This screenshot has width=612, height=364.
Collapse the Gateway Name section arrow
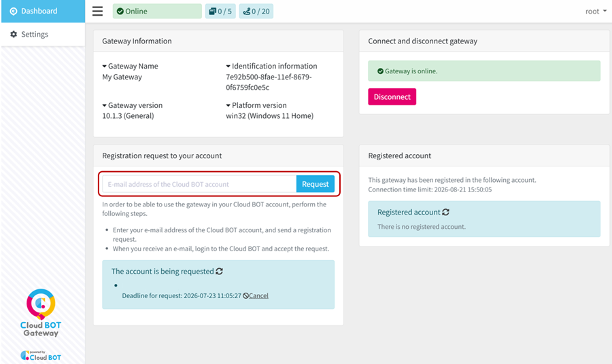point(104,67)
